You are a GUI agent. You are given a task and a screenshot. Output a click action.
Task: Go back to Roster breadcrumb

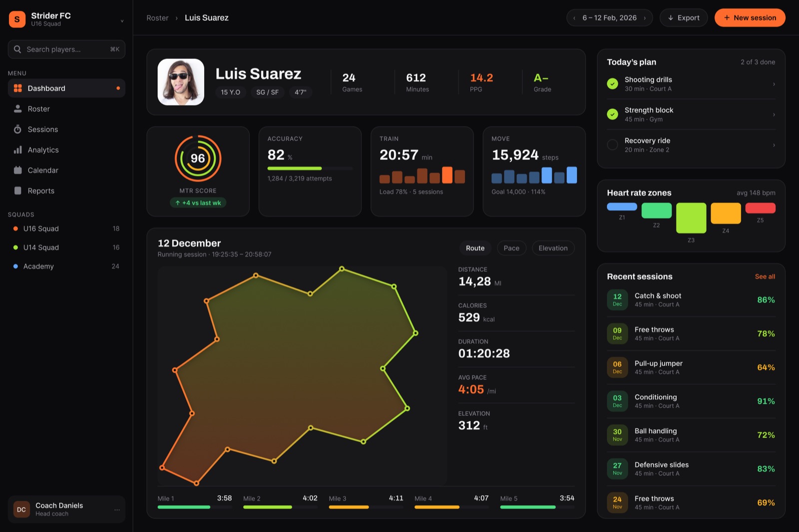click(157, 18)
